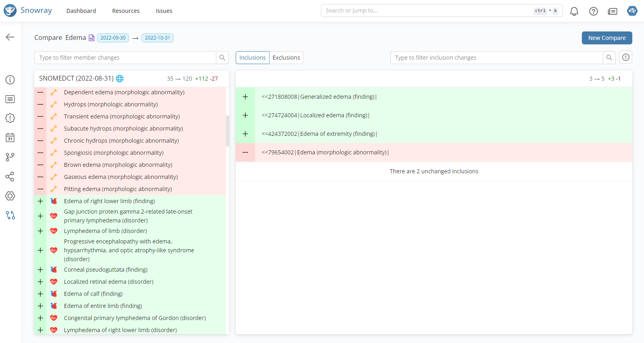The height and width of the screenshot is (343, 644).
Task: Open the notifications bell
Action: [x=574, y=11]
